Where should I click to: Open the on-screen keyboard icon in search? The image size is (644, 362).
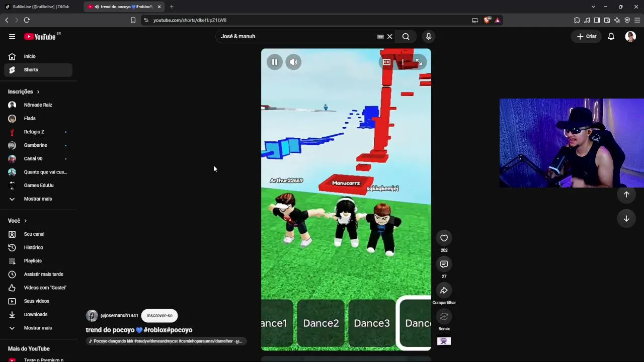pos(380,36)
